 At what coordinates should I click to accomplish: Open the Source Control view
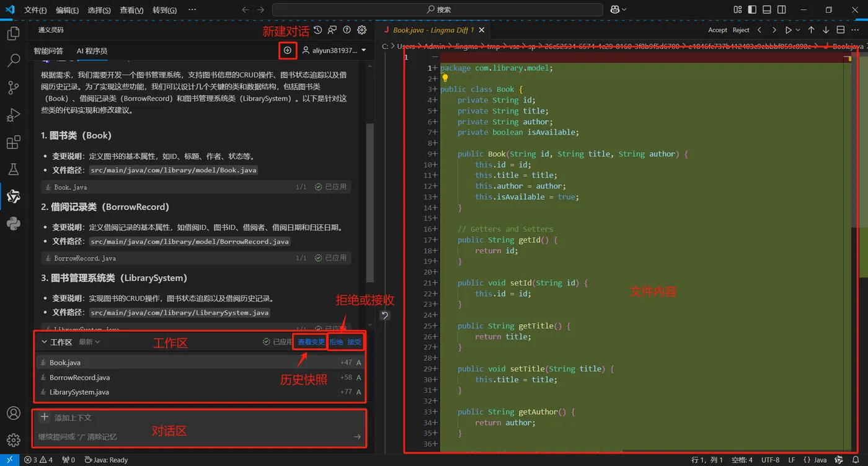click(13, 88)
